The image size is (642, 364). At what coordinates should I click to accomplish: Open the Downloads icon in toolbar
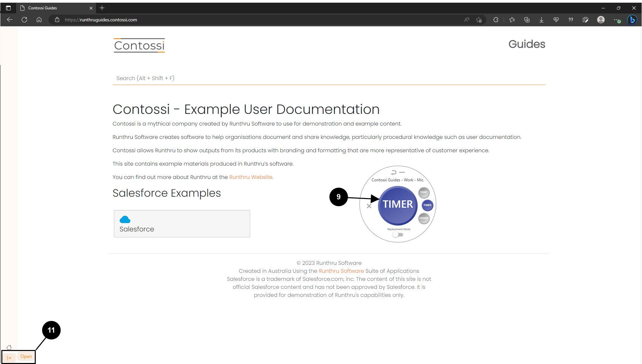541,20
